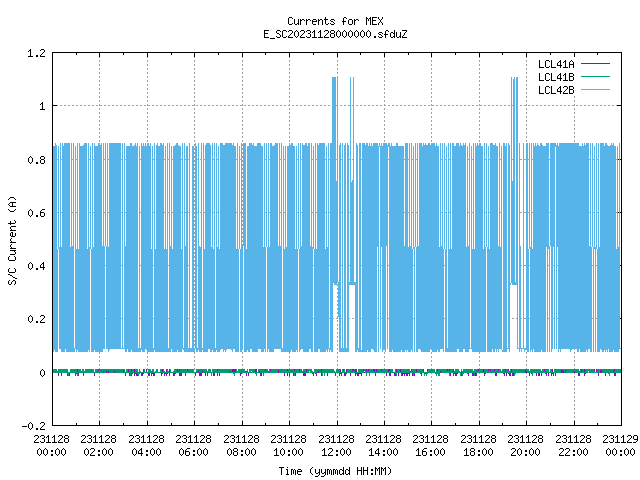Click the x-axis tick 231129 00:00
The image size is (640, 480).
click(x=620, y=446)
